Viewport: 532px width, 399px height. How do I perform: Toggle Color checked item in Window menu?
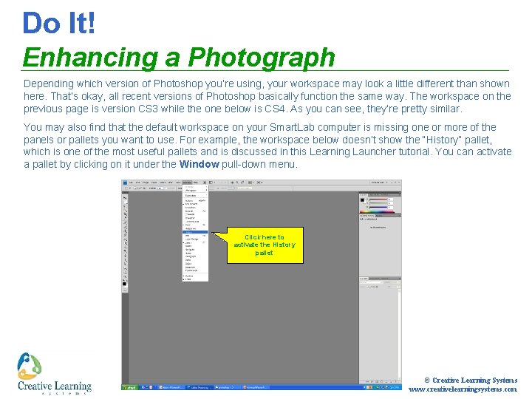195,225
